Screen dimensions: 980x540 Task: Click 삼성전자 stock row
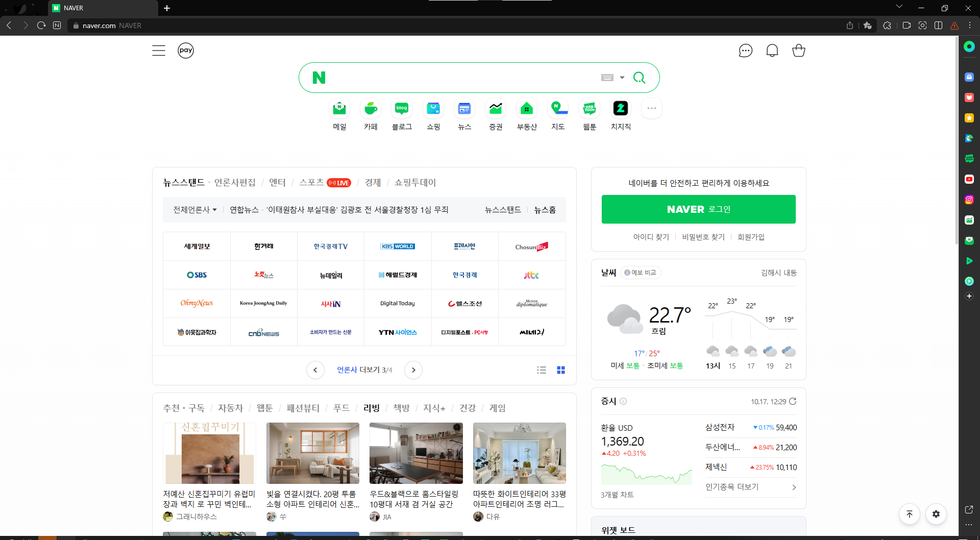[751, 428]
